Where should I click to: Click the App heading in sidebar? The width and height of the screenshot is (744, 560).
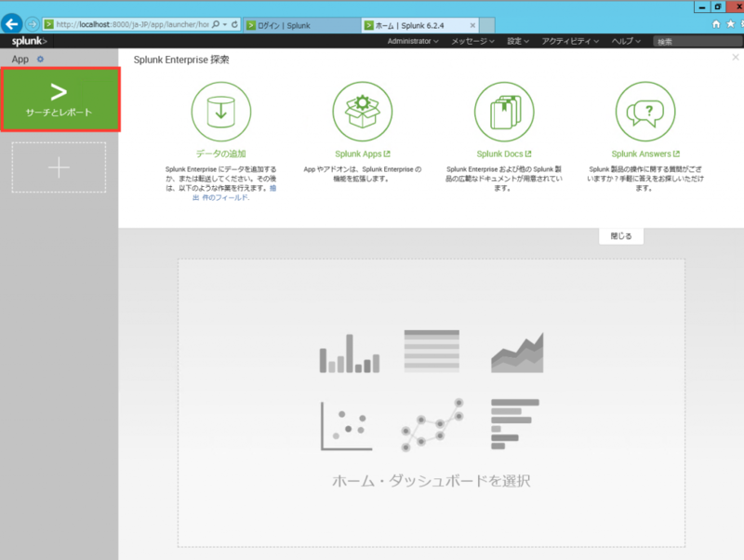tap(20, 60)
